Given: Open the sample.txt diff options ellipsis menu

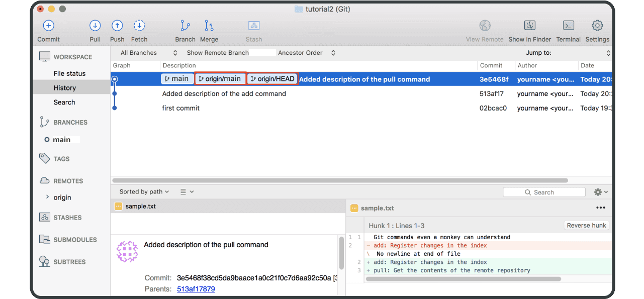Looking at the screenshot, I should (x=600, y=208).
